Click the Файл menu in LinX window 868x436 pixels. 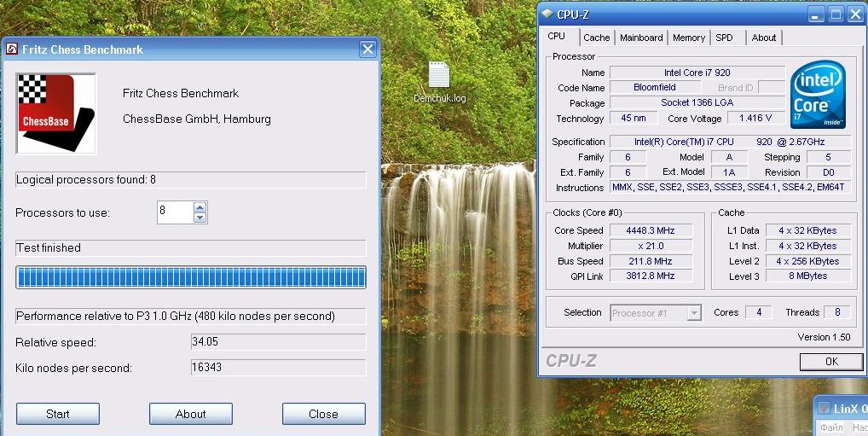tap(831, 427)
